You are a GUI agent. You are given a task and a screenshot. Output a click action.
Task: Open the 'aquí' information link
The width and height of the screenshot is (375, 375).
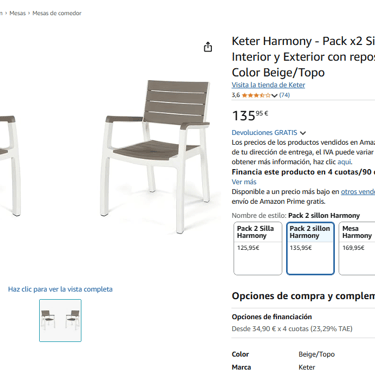345,162
